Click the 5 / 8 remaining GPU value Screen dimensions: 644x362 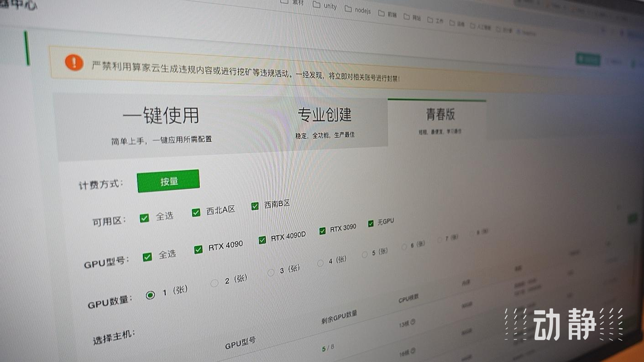point(328,347)
